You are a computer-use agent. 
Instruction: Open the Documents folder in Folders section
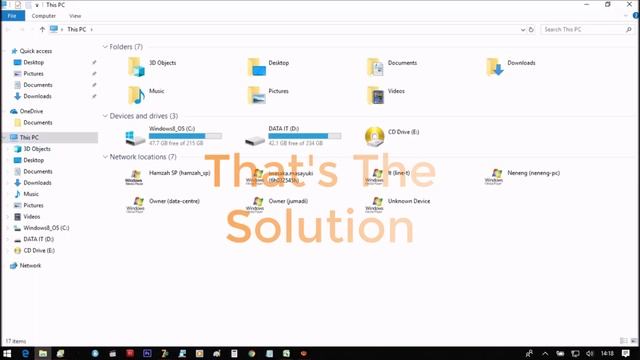click(376, 67)
